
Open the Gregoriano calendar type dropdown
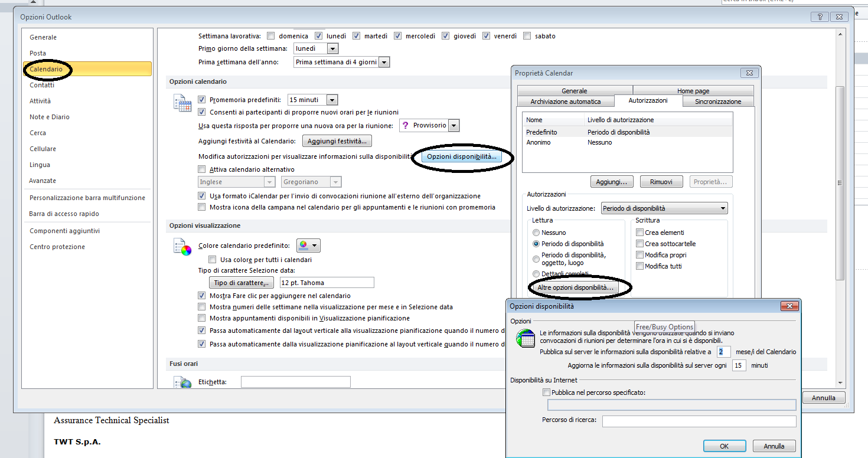(x=336, y=182)
